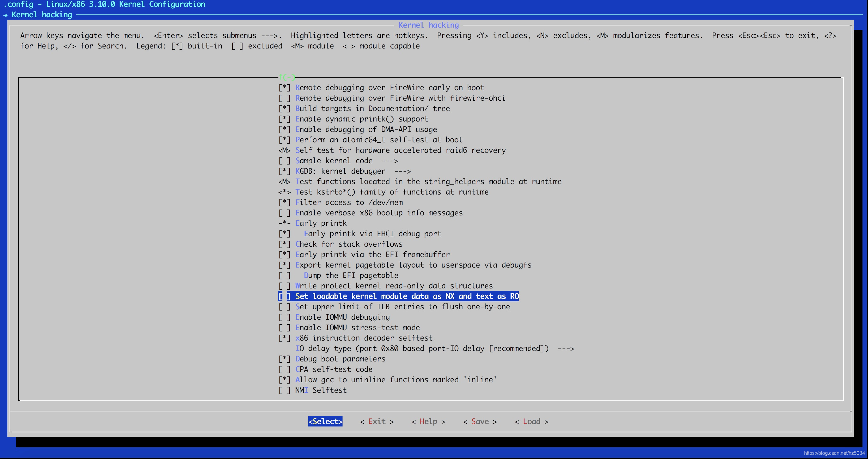Click the Exit button
868x459 pixels.
pos(376,422)
